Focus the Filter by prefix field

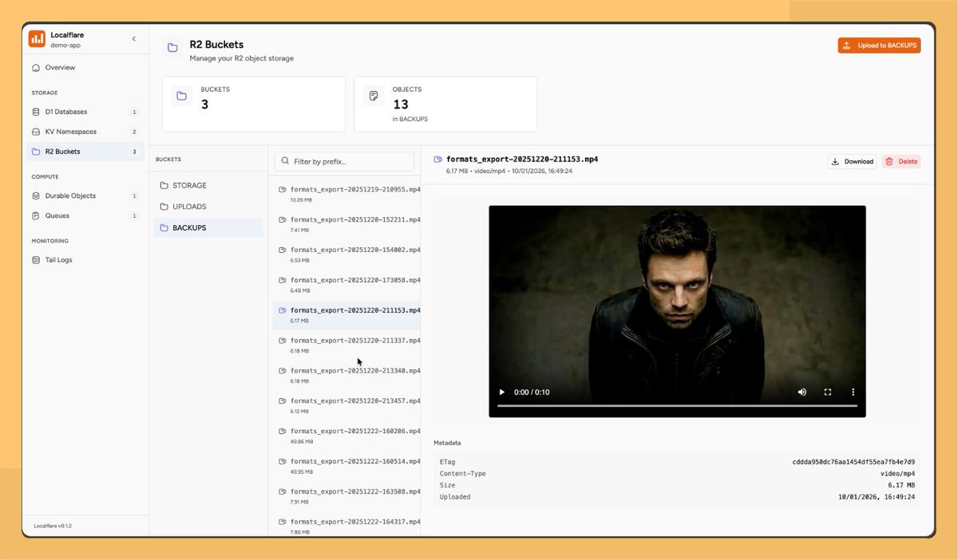pos(344,161)
